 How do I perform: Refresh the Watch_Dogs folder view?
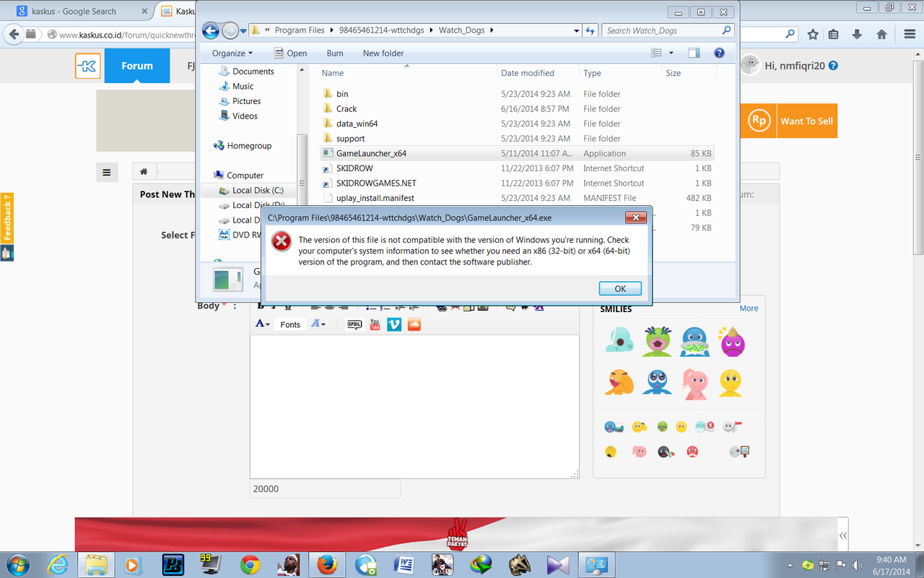pyautogui.click(x=590, y=31)
